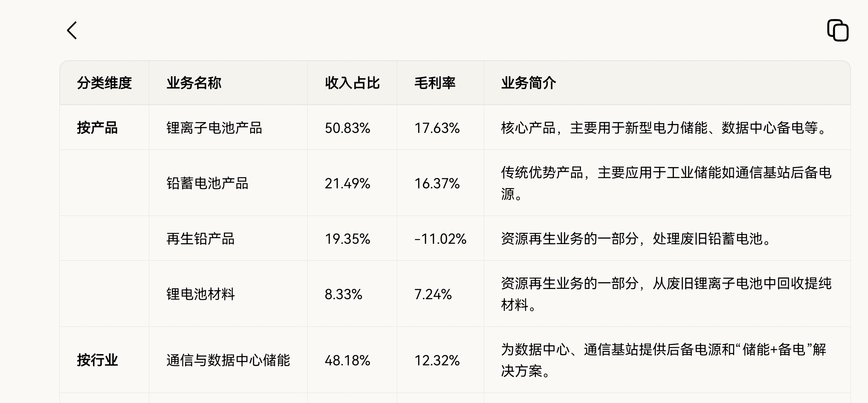Click the 按产品 category cell
Image resolution: width=868 pixels, height=403 pixels.
coord(97,128)
